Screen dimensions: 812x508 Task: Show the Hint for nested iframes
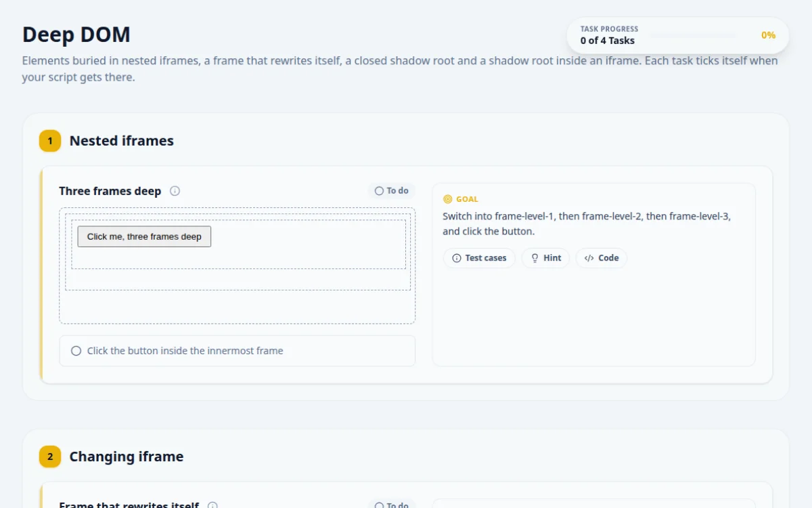pyautogui.click(x=545, y=258)
